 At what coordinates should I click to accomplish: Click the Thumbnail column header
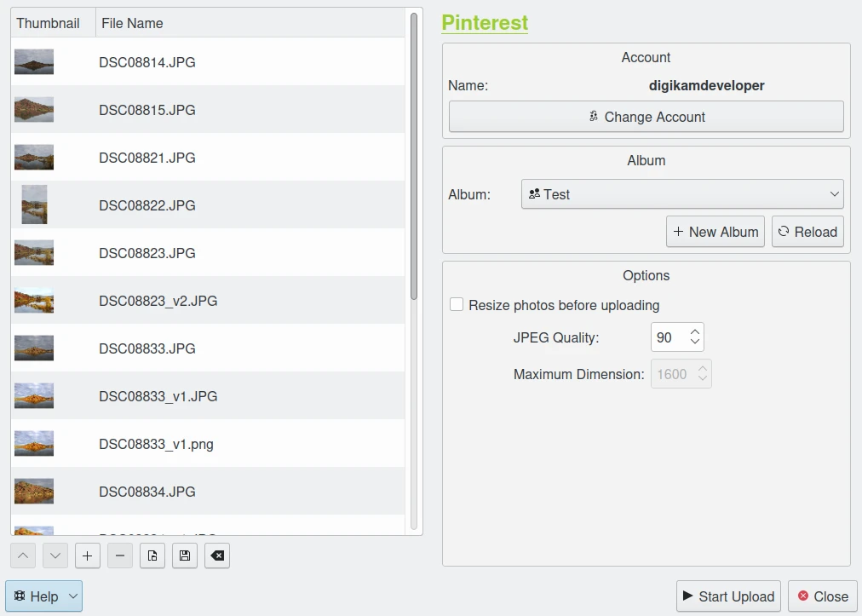pyautogui.click(x=49, y=23)
